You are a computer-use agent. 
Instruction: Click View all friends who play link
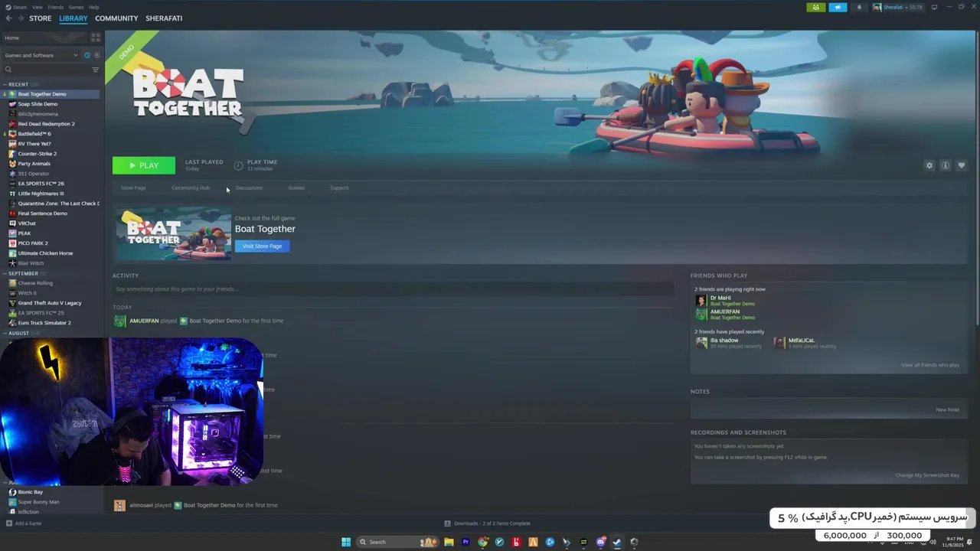point(930,365)
